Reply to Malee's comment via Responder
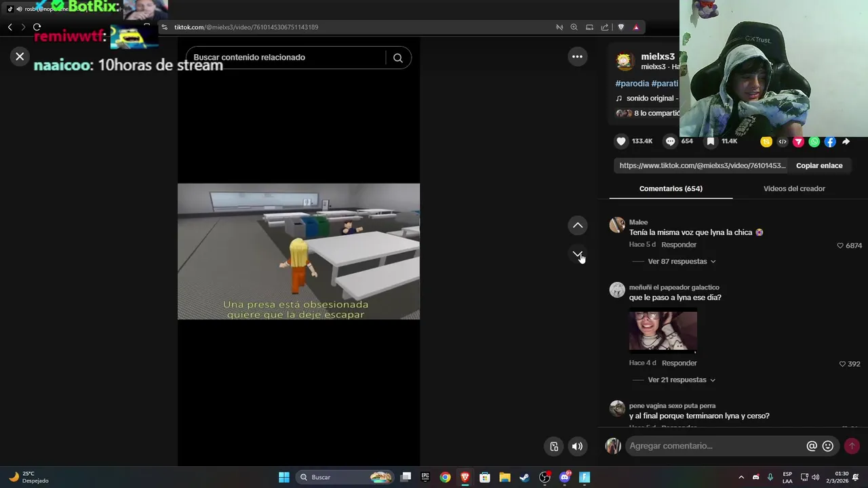868x488 pixels. 679,245
